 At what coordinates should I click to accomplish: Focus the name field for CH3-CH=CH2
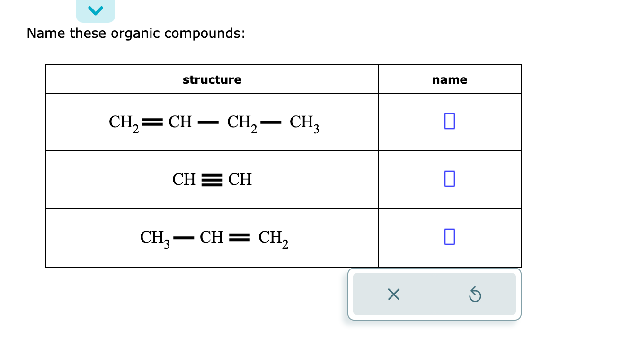click(449, 237)
